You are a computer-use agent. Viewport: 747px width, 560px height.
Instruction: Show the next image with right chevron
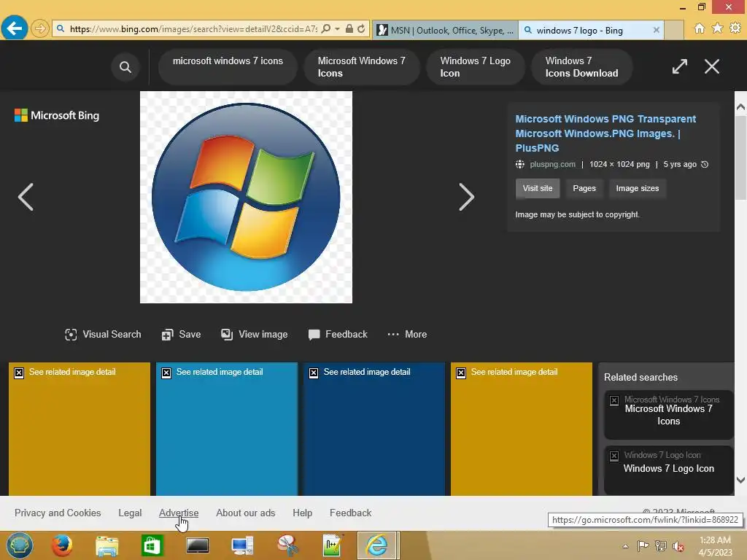[x=466, y=197]
